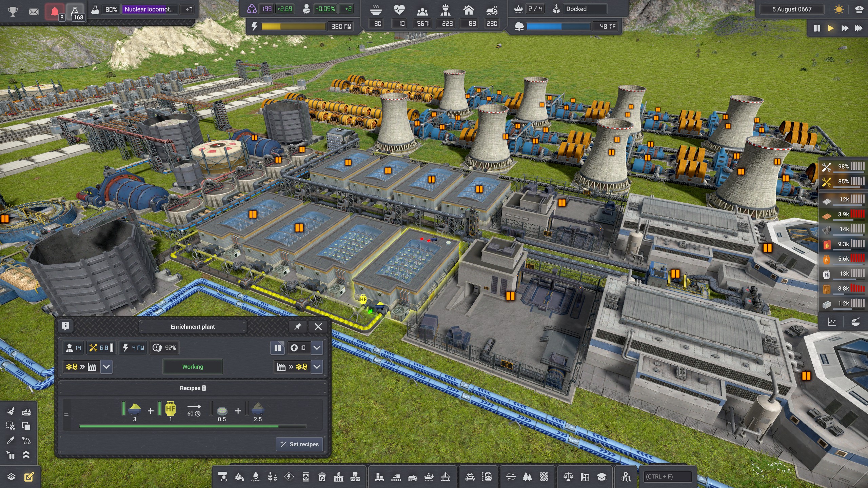Click the Recipes header info
868x488 pixels.
coord(193,388)
